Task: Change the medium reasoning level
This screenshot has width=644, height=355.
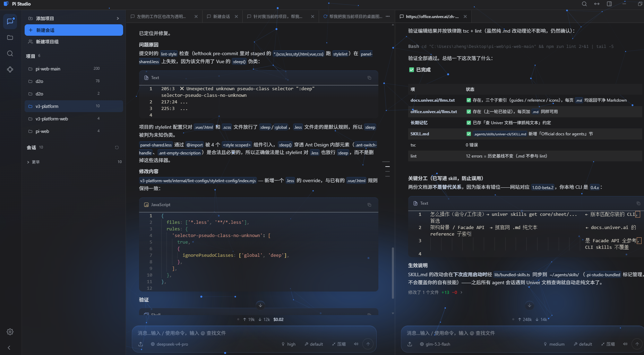Action: pyautogui.click(x=554, y=344)
